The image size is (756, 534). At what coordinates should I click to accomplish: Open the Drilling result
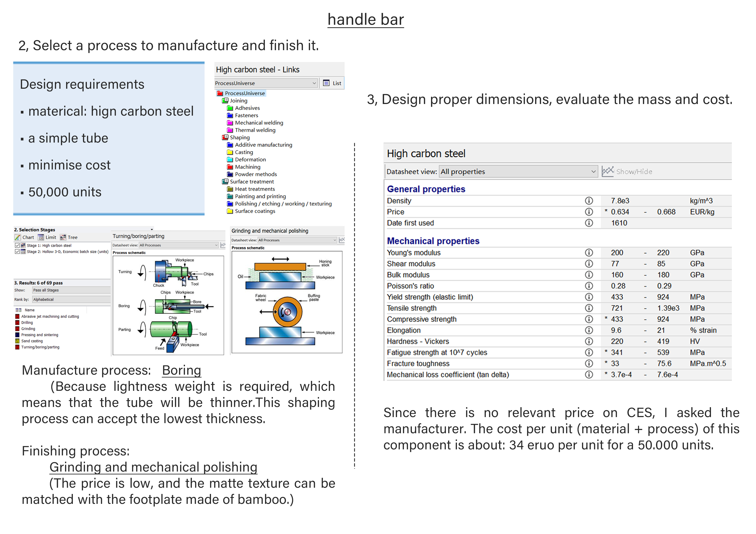(x=27, y=323)
